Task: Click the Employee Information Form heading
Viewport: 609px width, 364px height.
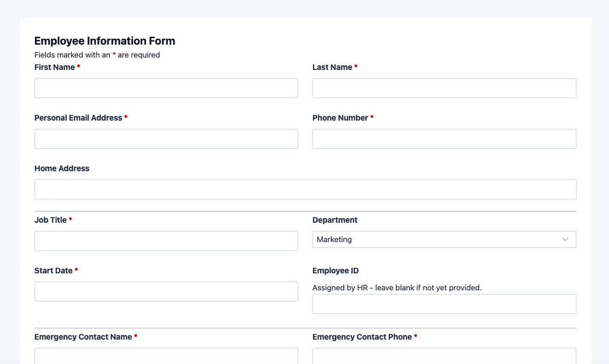Action: 104,41
